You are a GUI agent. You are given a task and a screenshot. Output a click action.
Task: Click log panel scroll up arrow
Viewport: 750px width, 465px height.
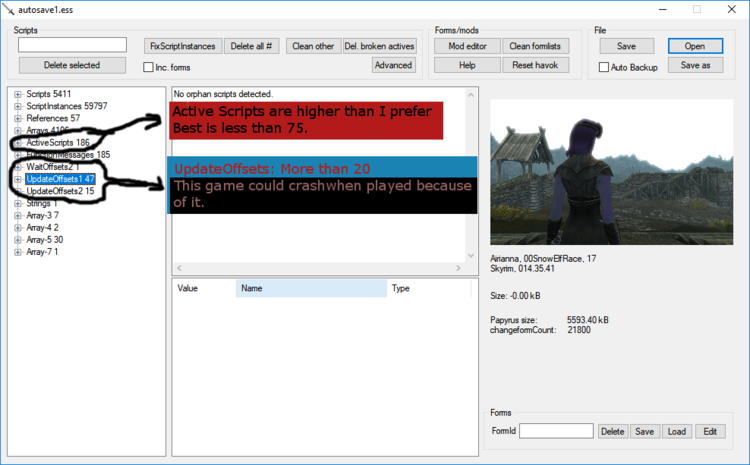tap(471, 95)
